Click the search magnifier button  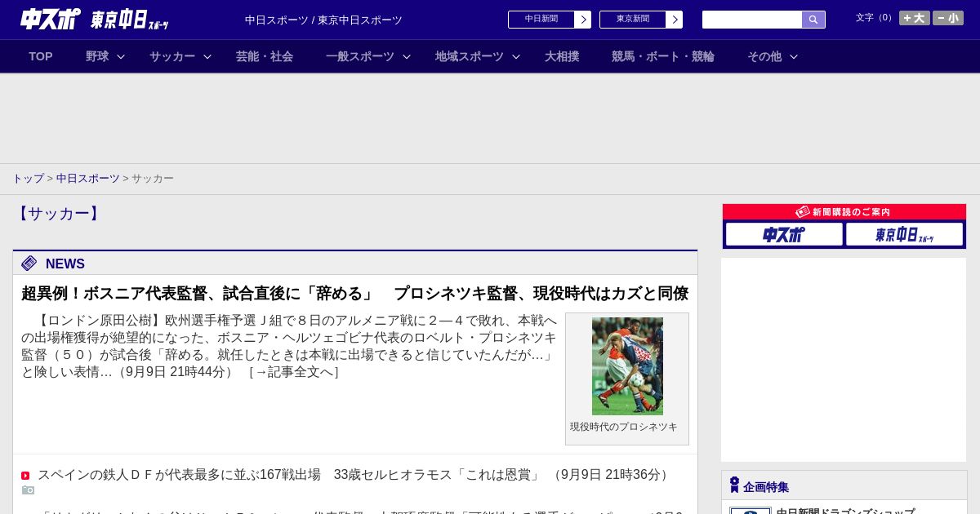(813, 20)
